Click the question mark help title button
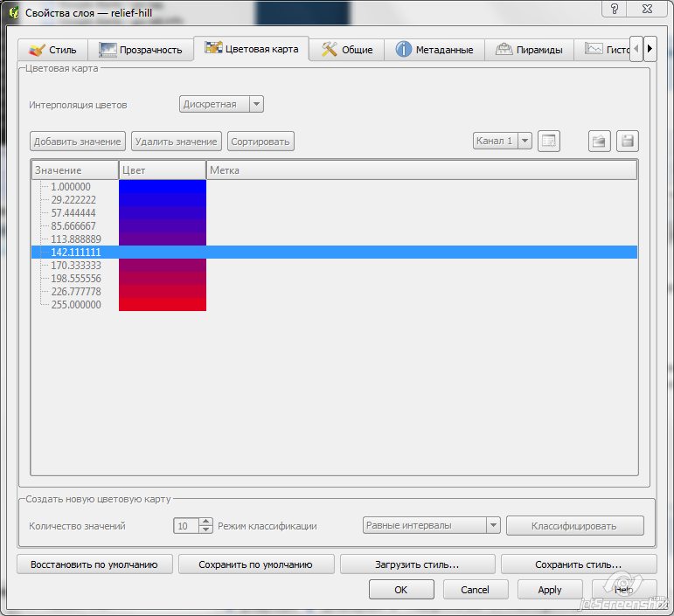 615,9
